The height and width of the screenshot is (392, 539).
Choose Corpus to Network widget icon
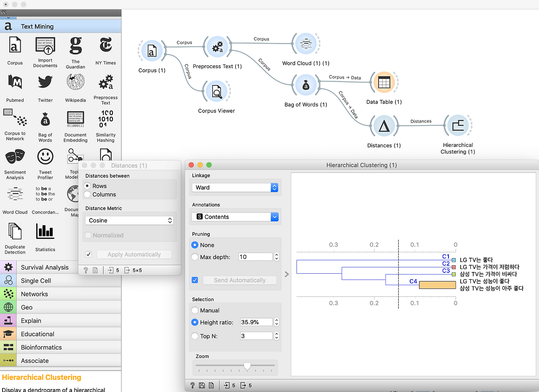click(x=15, y=118)
